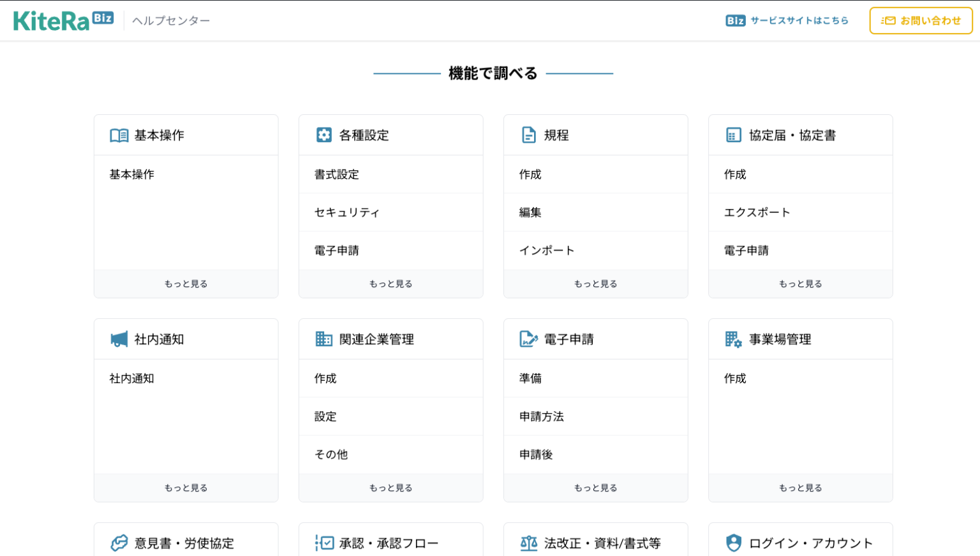Click the building icon for 関連企業管理
Image resolution: width=980 pixels, height=556 pixels.
(x=324, y=339)
